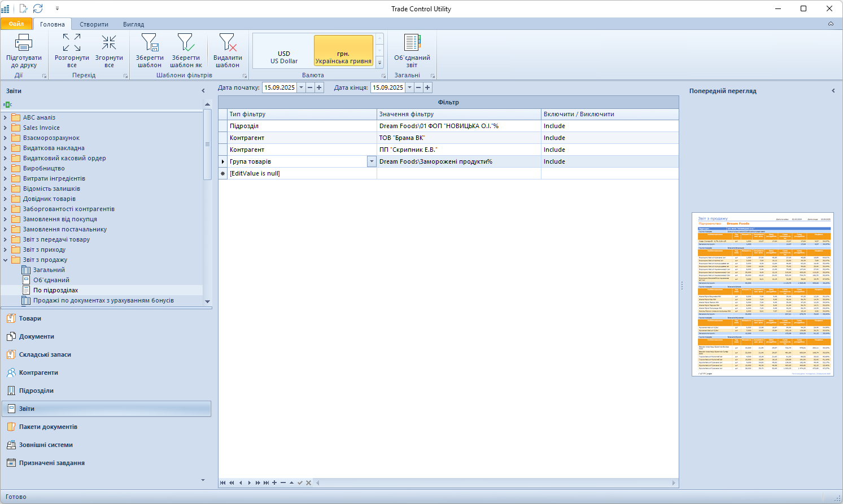Image resolution: width=843 pixels, height=504 pixels.
Task: Select Ukrainian hryvnia currency option
Action: pos(343,57)
